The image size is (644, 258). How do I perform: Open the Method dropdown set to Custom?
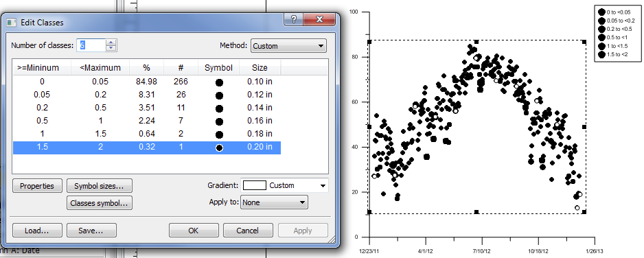(x=288, y=46)
